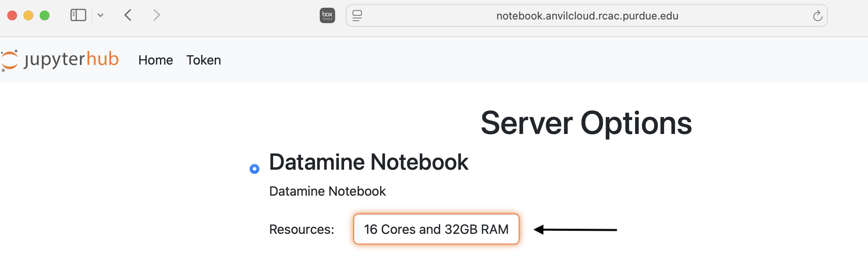Reload the page with the refresh icon
The height and width of the screenshot is (259, 868).
[817, 15]
